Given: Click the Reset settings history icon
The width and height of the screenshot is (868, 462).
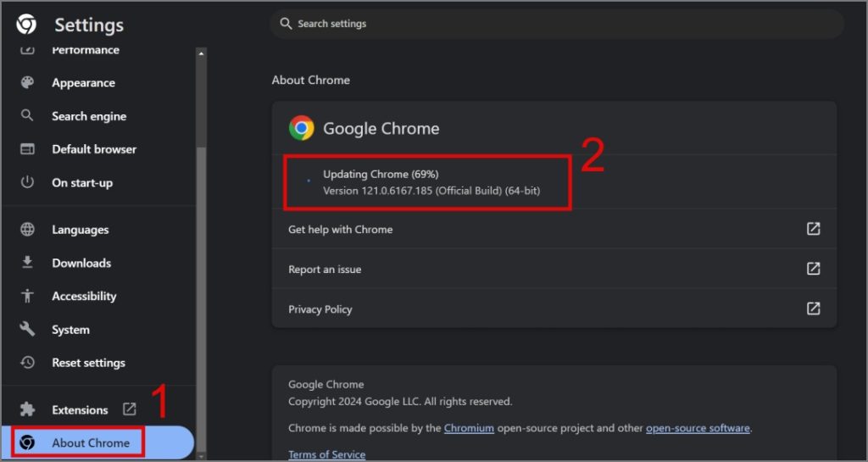Looking at the screenshot, I should pos(27,363).
